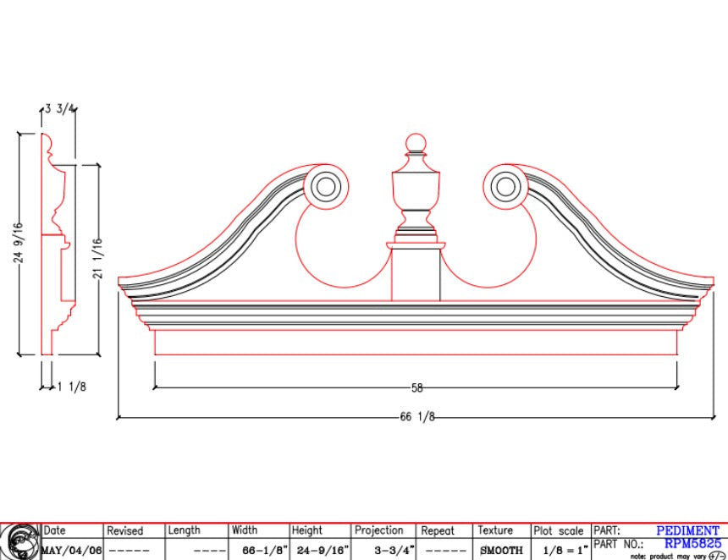This screenshot has height=560, width=728.
Task: Click the plot scale value 1/8 = 1"
Action: point(560,550)
